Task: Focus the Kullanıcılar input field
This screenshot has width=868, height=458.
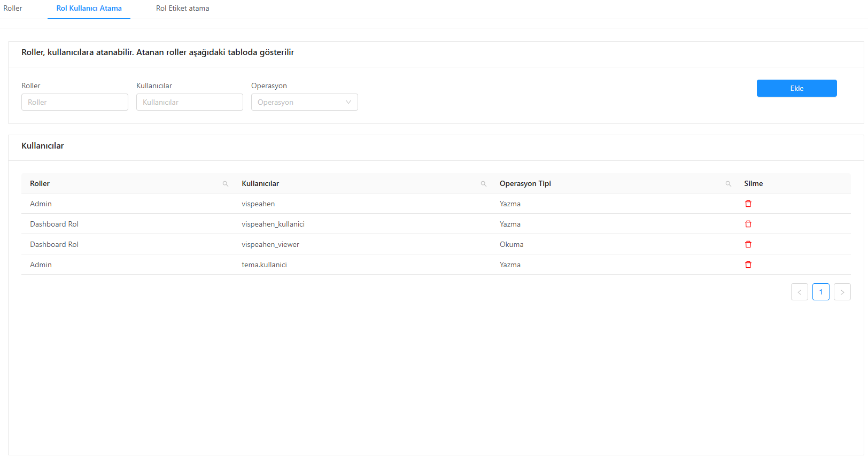Action: pyautogui.click(x=189, y=102)
